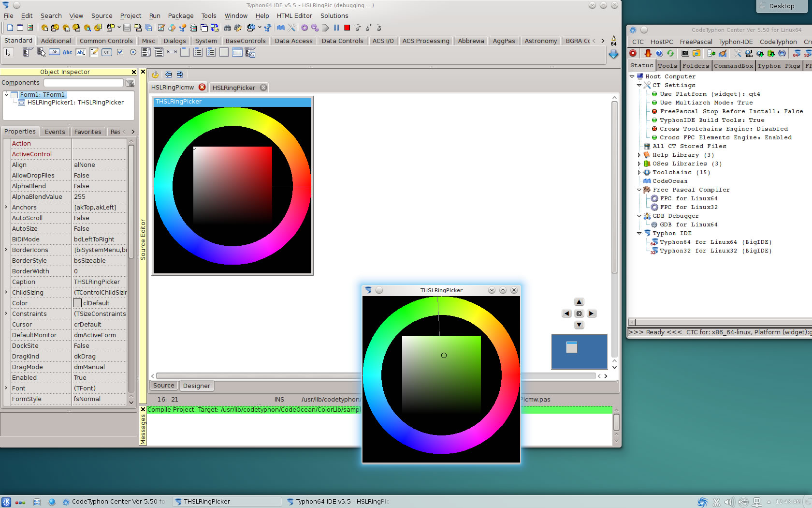Screen dimensions: 812x508
Task: Click the Color property clDefault swatch
Action: coord(77,303)
